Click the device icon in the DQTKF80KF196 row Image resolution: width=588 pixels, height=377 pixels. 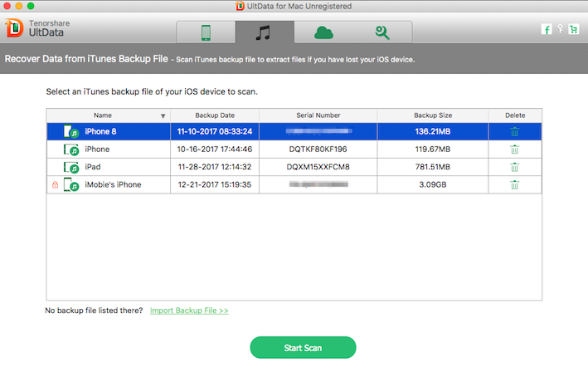(70, 149)
